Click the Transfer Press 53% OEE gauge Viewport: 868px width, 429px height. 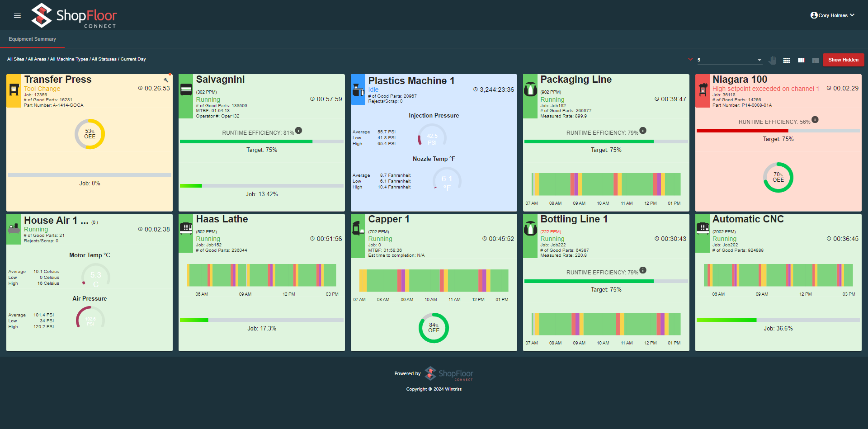pos(90,134)
